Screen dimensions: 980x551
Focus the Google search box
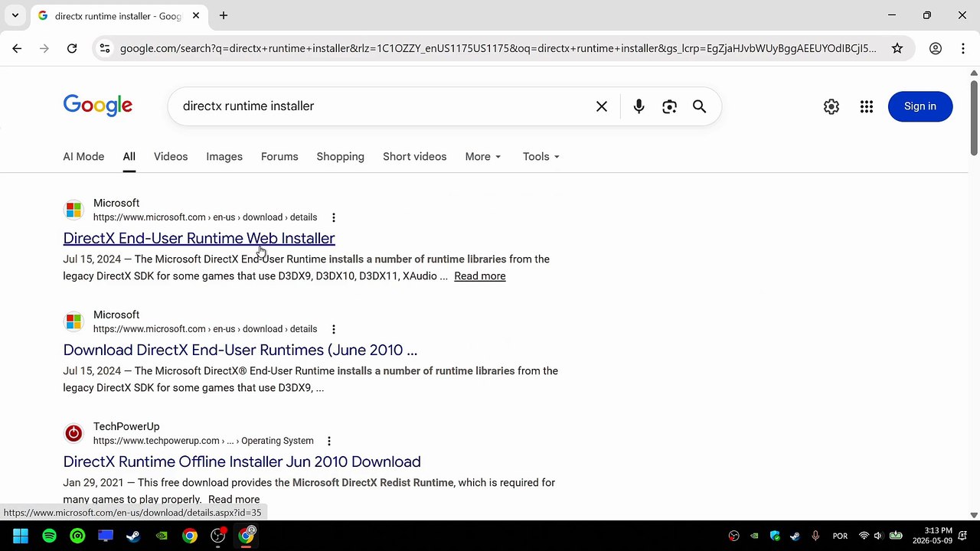coord(383,106)
